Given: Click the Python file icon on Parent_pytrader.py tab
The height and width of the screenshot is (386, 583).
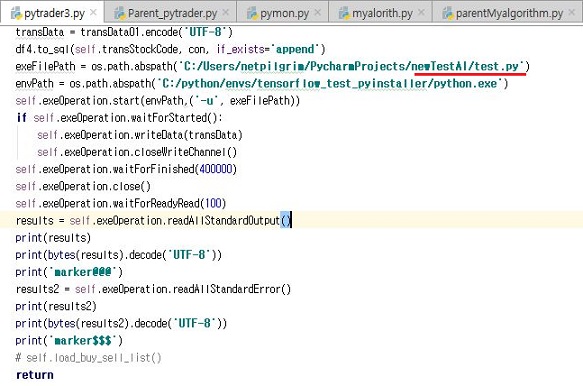Looking at the screenshot, I should point(120,13).
